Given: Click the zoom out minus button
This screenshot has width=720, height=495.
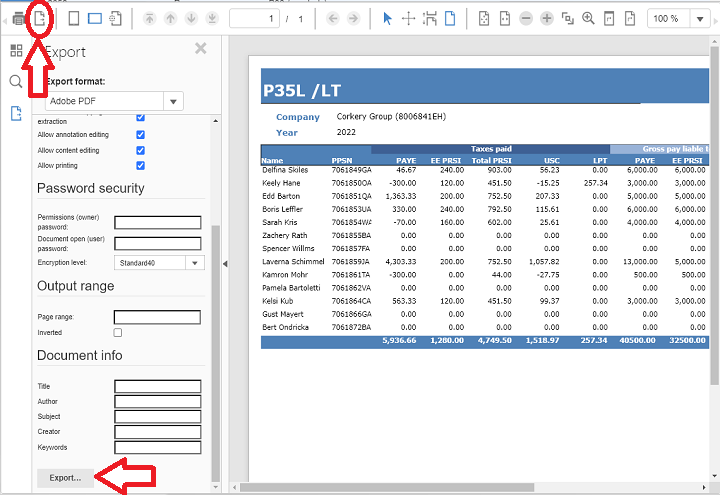Looking at the screenshot, I should click(525, 19).
